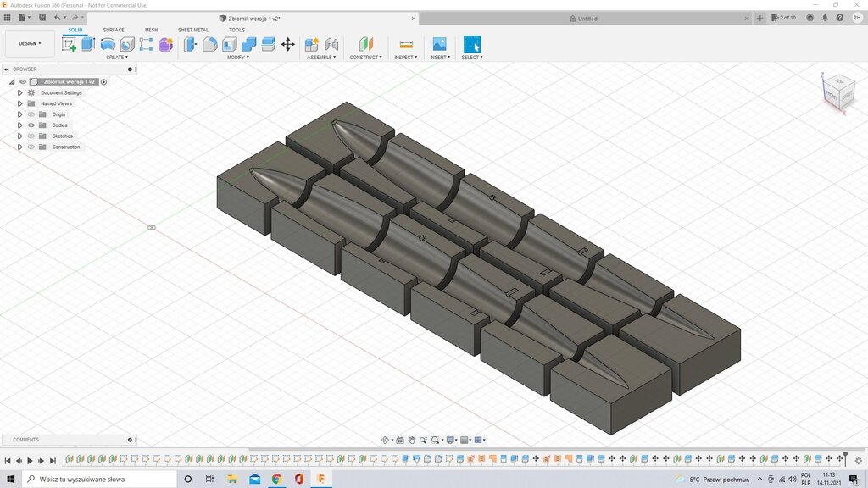Select the Create Sketch tool
This screenshot has height=488, width=868.
70,44
